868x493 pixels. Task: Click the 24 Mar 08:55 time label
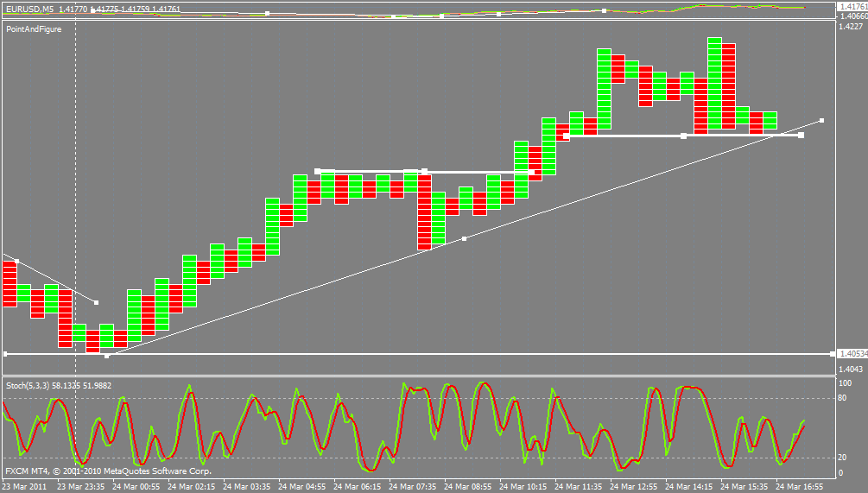468,487
